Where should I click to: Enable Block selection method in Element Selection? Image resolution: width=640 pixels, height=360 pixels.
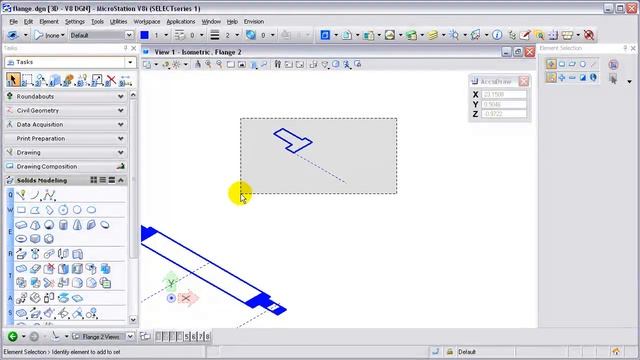pyautogui.click(x=562, y=64)
